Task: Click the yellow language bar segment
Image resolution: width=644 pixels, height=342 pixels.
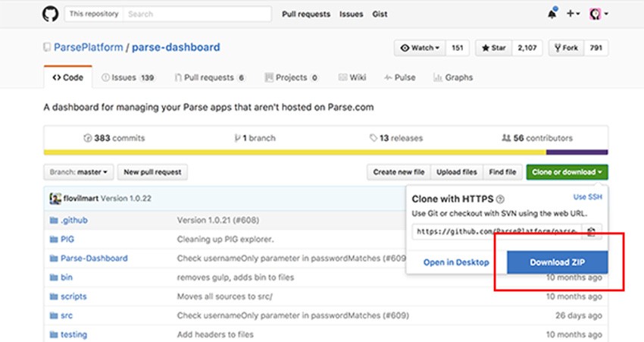Action: (295, 152)
